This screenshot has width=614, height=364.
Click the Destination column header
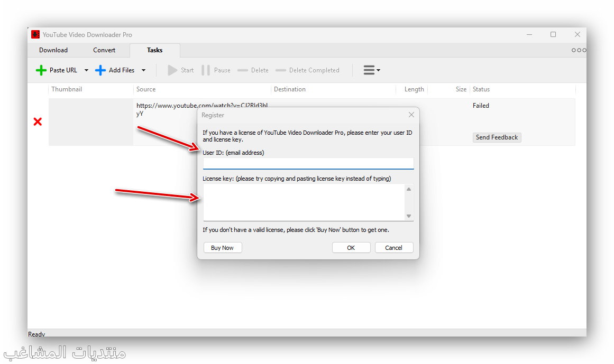pos(289,89)
